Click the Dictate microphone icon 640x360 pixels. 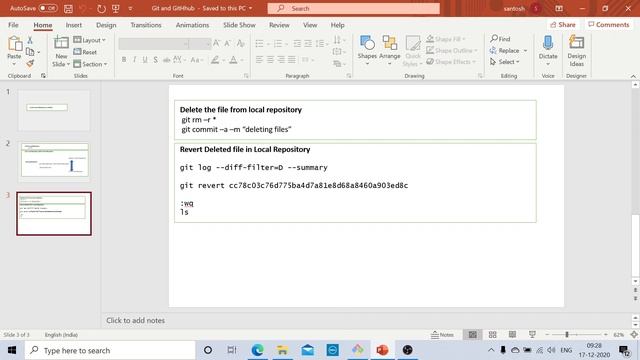pos(548,44)
